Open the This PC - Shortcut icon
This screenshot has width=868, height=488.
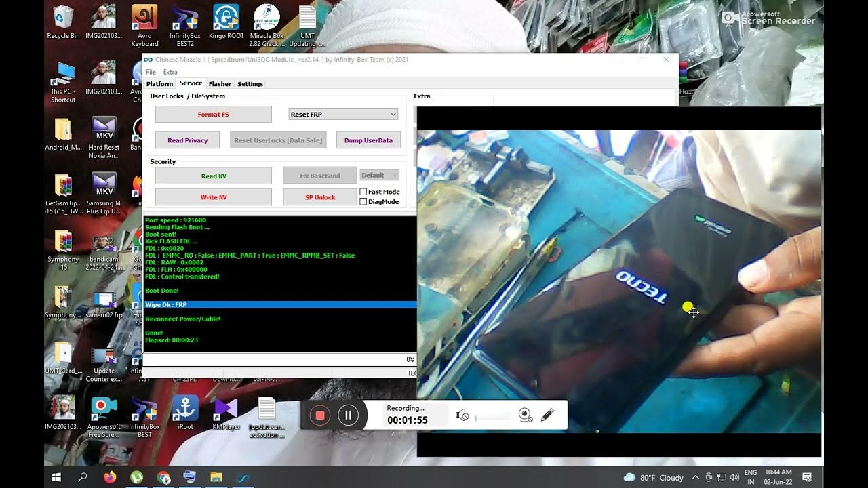pos(63,81)
